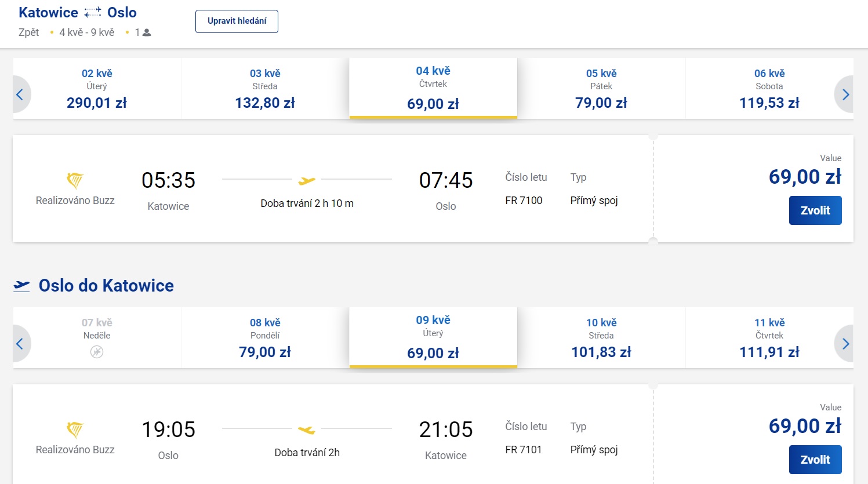The width and height of the screenshot is (868, 484).
Task: Click the plane icon on the Katowice–Oslo route line
Action: click(307, 181)
